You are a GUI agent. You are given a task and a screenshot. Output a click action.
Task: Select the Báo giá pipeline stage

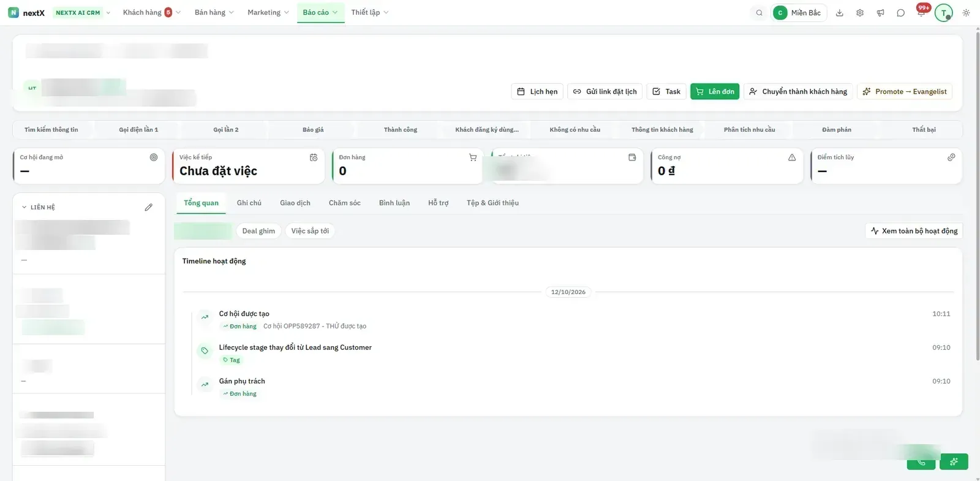pyautogui.click(x=313, y=130)
